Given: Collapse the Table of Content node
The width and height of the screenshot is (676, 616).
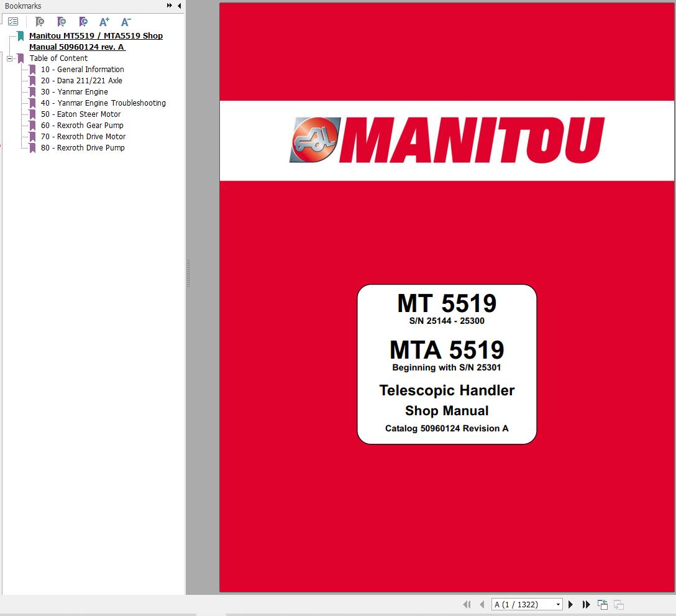Looking at the screenshot, I should coord(9,58).
